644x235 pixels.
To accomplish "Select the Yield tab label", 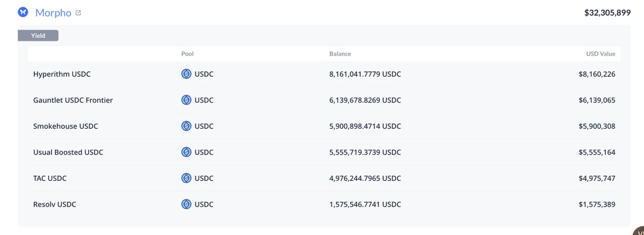I will coord(38,35).
